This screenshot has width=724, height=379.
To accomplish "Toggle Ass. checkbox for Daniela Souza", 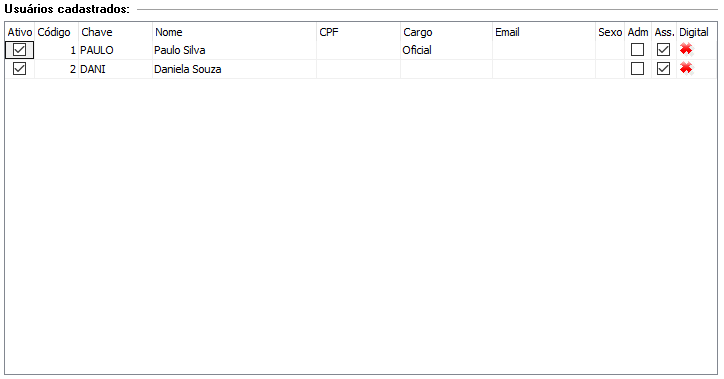I will 663,69.
